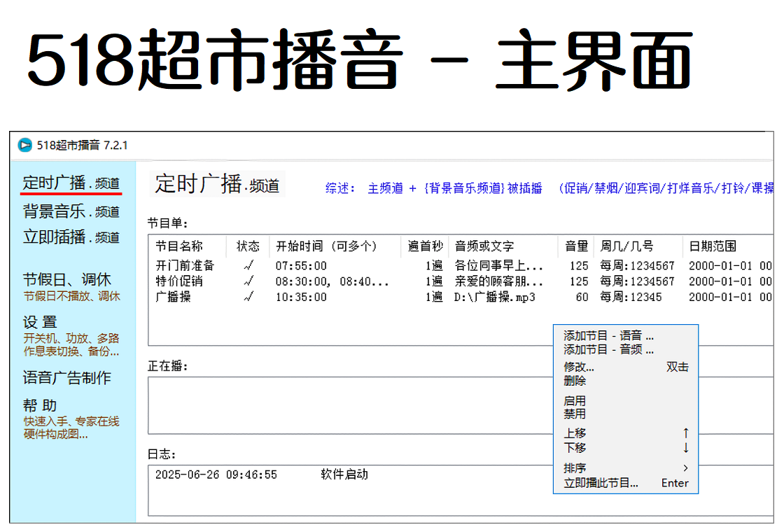Toggle status checkmark for 开门前准备 program
Image resolution: width=784 pixels, height=532 pixels.
[248, 266]
